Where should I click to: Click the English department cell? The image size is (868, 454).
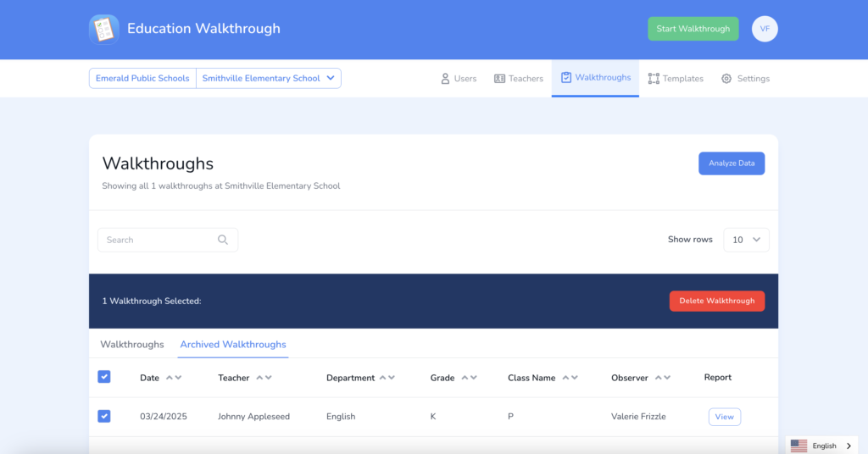click(341, 417)
